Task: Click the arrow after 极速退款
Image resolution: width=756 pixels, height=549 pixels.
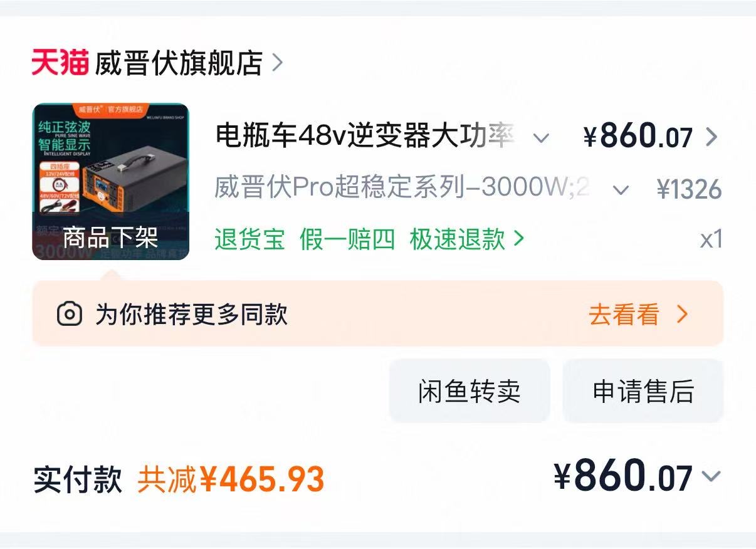Action: click(x=518, y=238)
